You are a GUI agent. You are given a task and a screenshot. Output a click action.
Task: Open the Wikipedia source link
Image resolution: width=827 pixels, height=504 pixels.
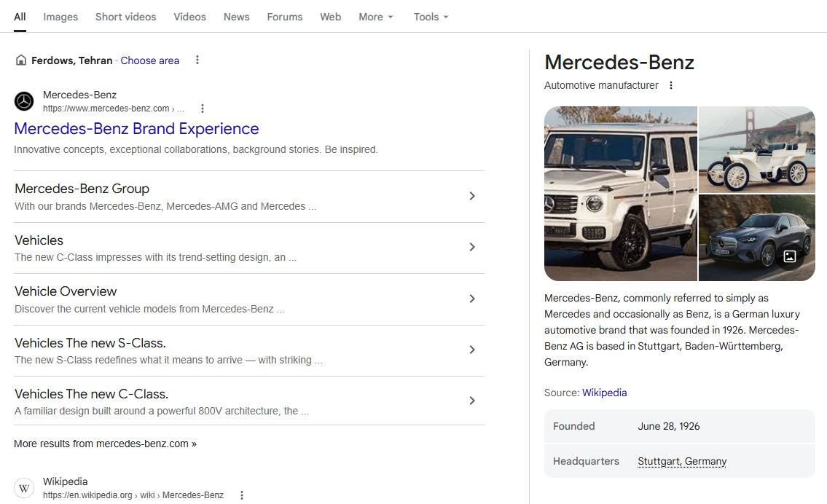tap(605, 393)
